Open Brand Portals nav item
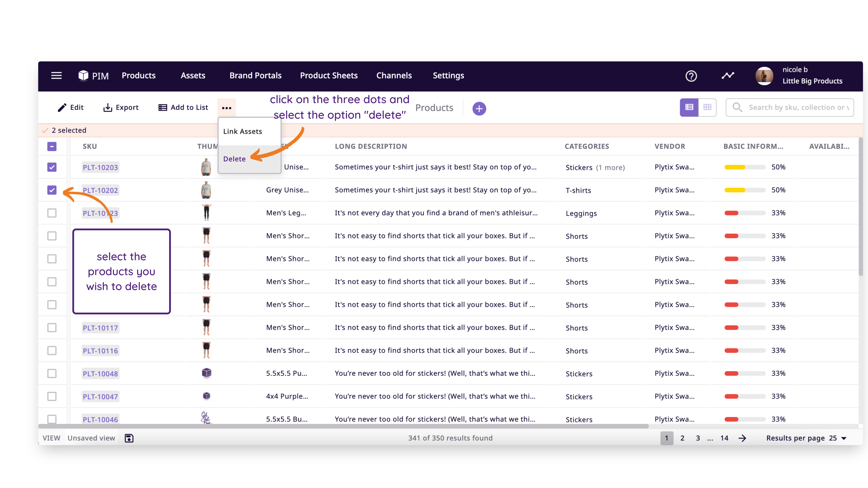 point(255,75)
